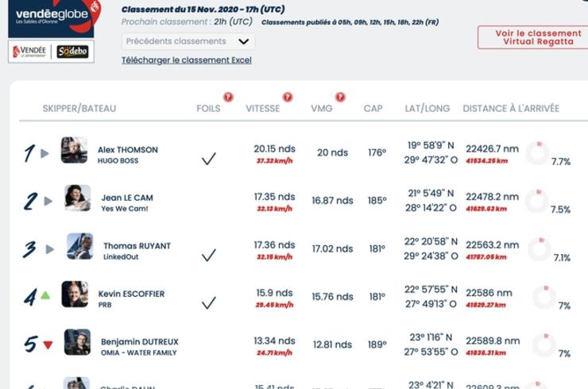
Task: Click Kevin ESCOFFIER 7% progress ring
Action: click(x=544, y=297)
